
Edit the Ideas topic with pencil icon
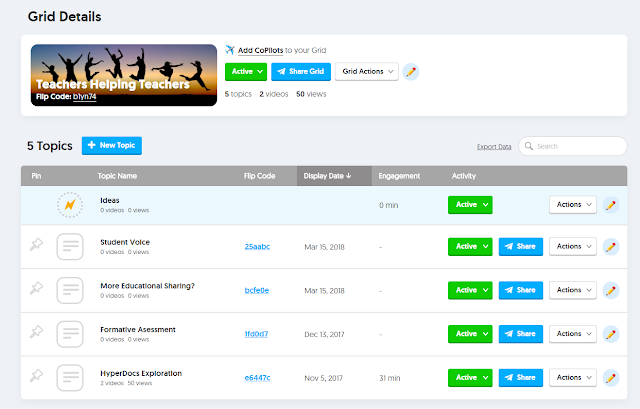[x=611, y=205]
